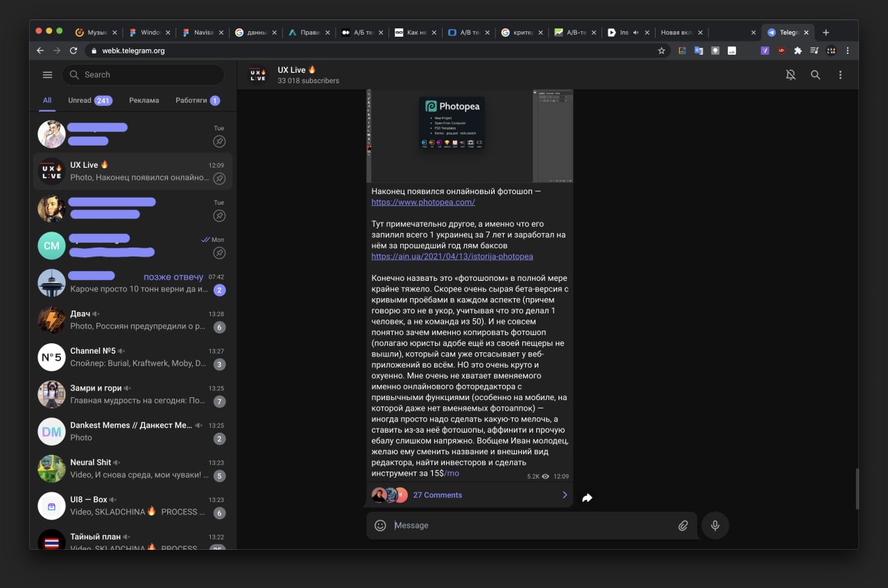Screen dimensions: 888x588
Task: Open the Chrome extensions puzzle icon
Action: [x=798, y=51]
